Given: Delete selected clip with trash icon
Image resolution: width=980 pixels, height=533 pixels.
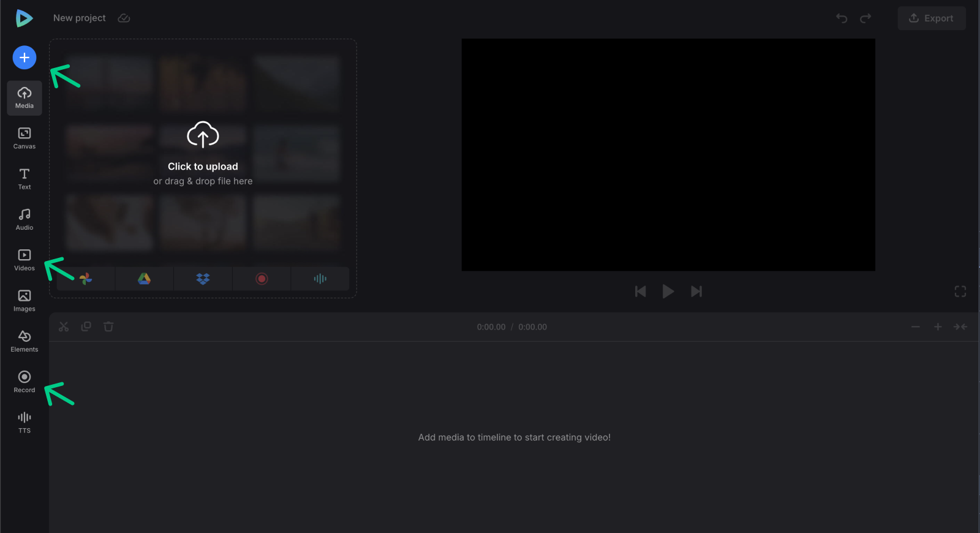Looking at the screenshot, I should pyautogui.click(x=108, y=327).
